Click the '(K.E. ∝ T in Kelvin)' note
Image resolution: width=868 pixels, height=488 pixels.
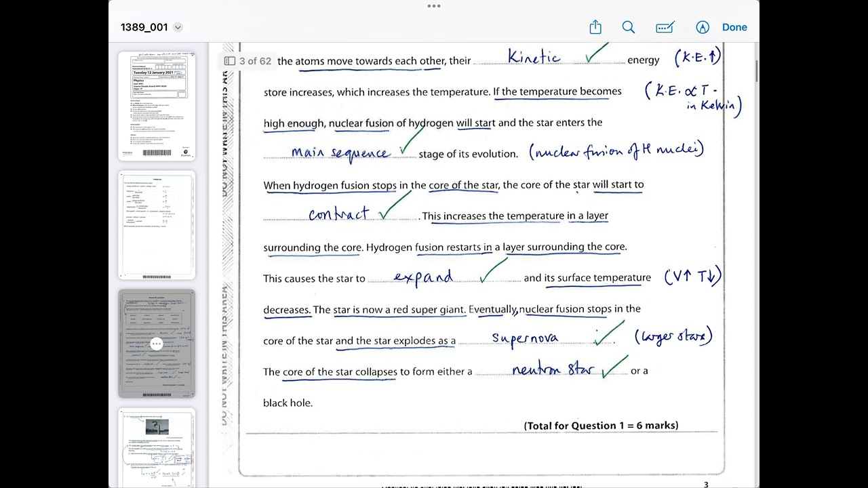click(x=693, y=98)
